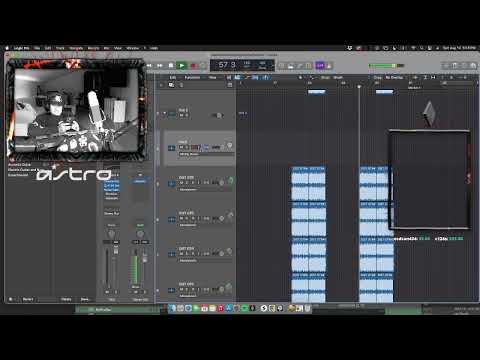
Task: Click the Library gear settings button
Action: (x=11, y=299)
